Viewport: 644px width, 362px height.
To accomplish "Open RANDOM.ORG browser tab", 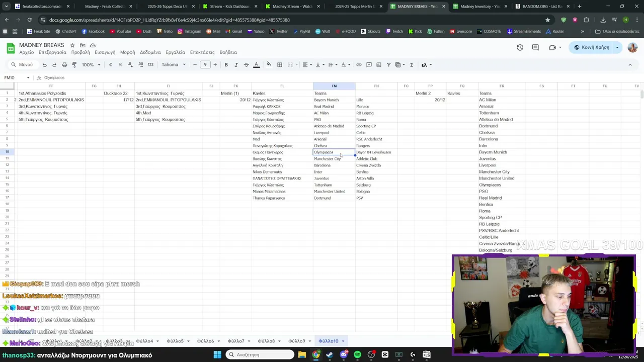I will 542,7.
